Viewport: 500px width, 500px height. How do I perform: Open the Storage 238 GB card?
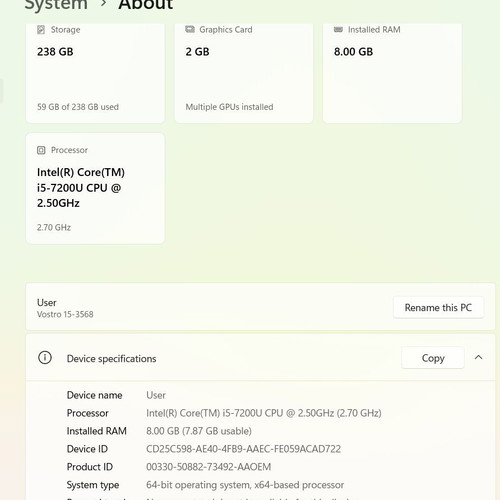pyautogui.click(x=95, y=73)
